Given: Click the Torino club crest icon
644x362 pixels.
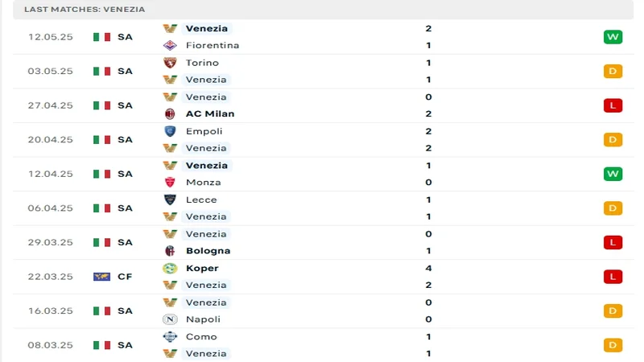Looking at the screenshot, I should [170, 63].
